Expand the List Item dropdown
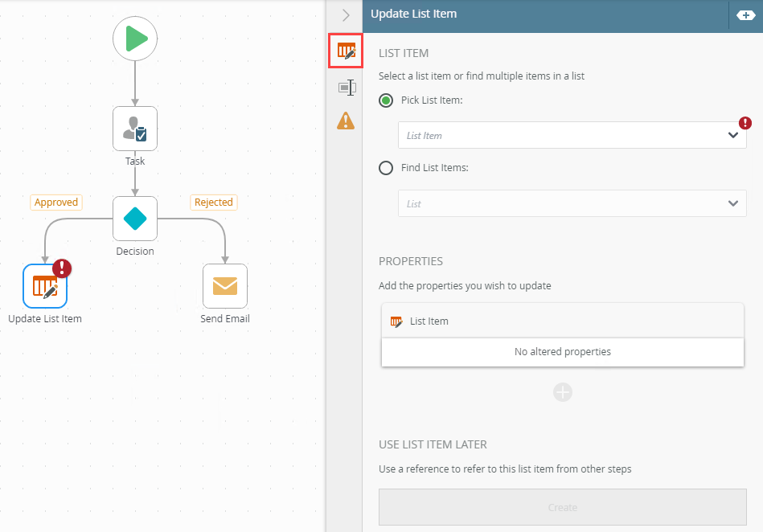 572,135
